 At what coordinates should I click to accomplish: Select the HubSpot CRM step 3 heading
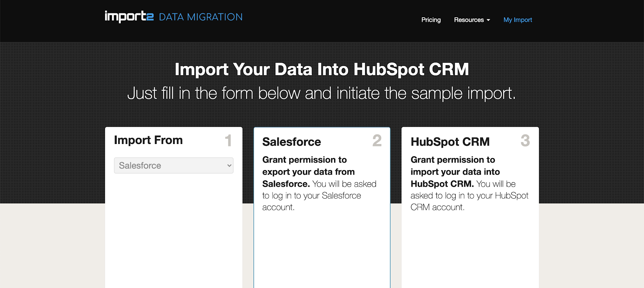click(x=450, y=142)
